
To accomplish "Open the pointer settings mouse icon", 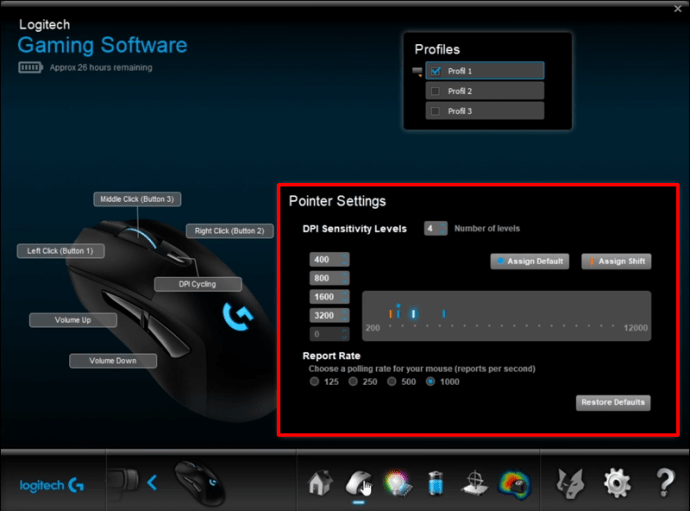I will point(359,483).
